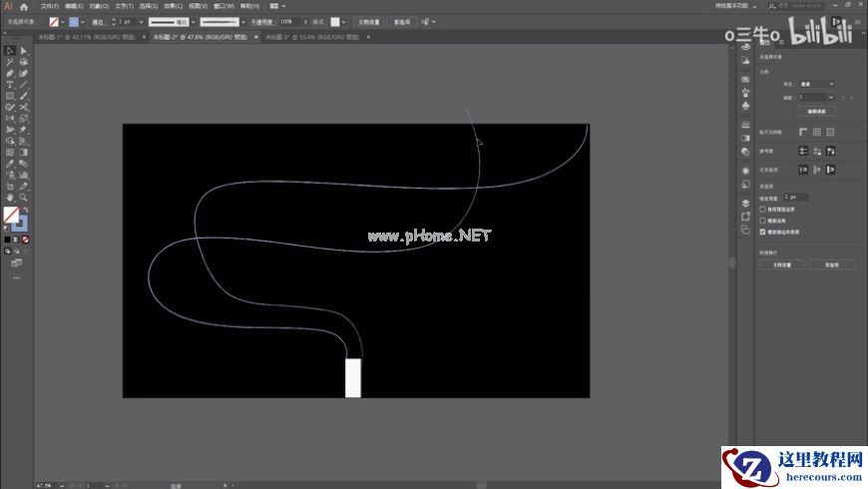The width and height of the screenshot is (868, 489).
Task: Open the zoom level dropdown in status bar
Action: 62,486
